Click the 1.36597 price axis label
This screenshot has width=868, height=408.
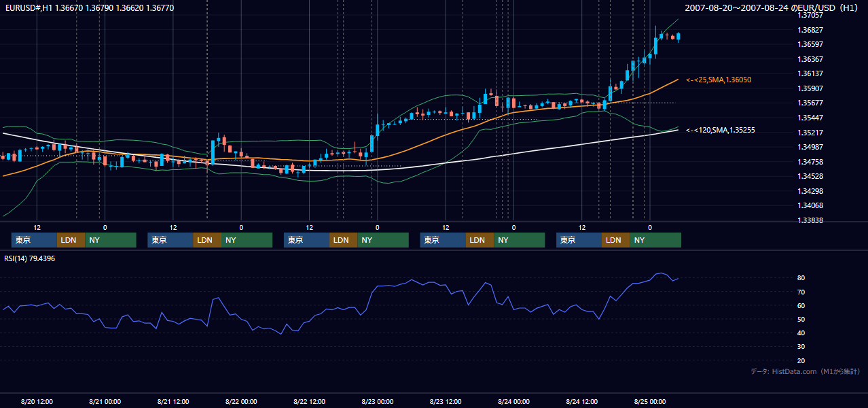810,44
